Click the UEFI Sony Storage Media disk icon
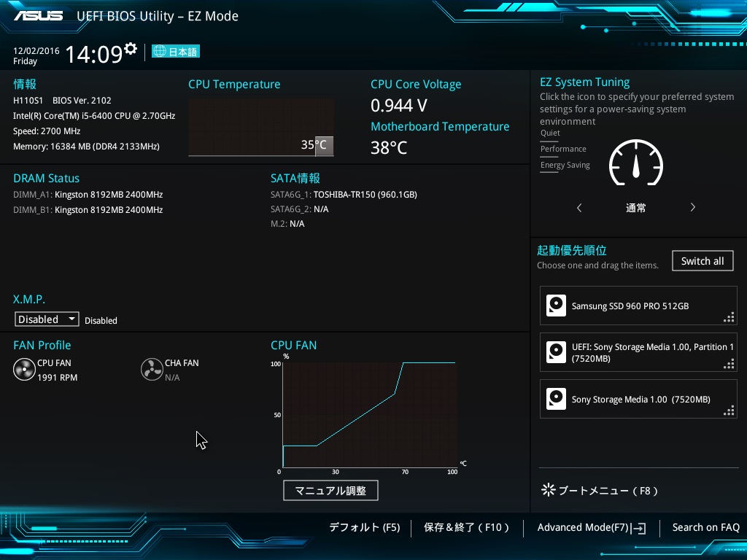Image resolution: width=747 pixels, height=560 pixels. (556, 352)
